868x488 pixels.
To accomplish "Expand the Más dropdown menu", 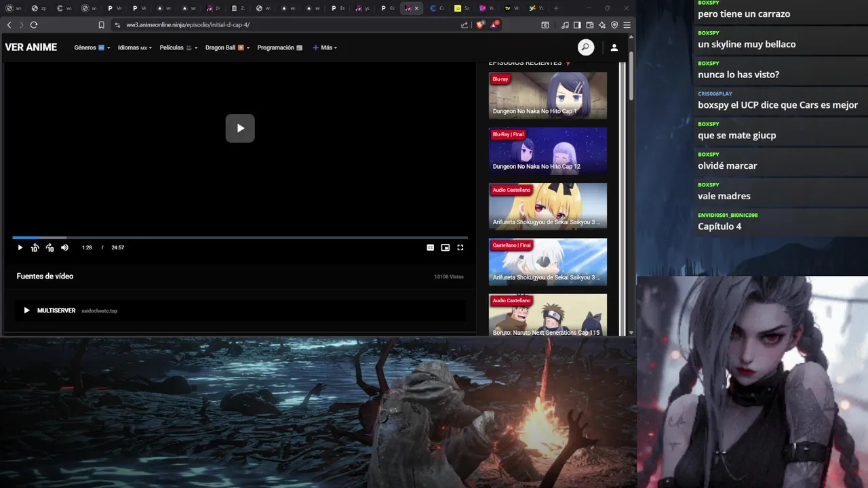I will (x=325, y=47).
